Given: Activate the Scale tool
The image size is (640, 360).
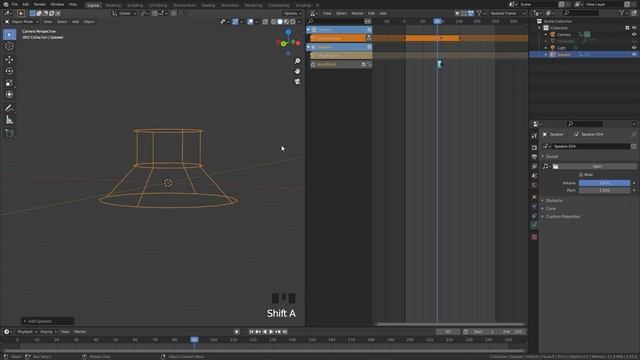Looking at the screenshot, I should (x=9, y=83).
